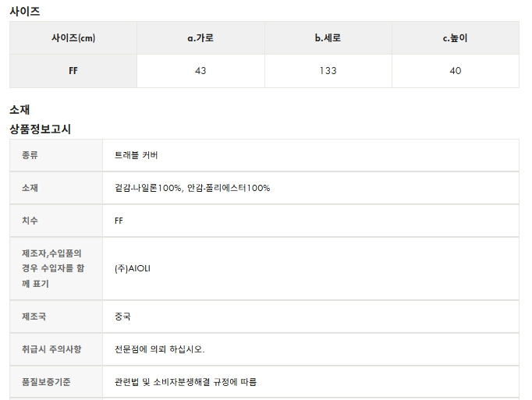Click the b.세로 column header
The width and height of the screenshot is (532, 400).
[x=328, y=37]
